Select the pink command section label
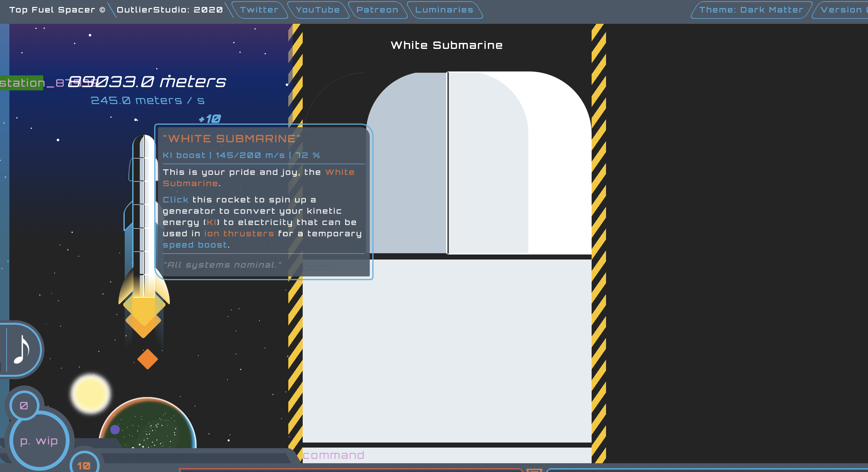This screenshot has height=472, width=868. (x=333, y=455)
